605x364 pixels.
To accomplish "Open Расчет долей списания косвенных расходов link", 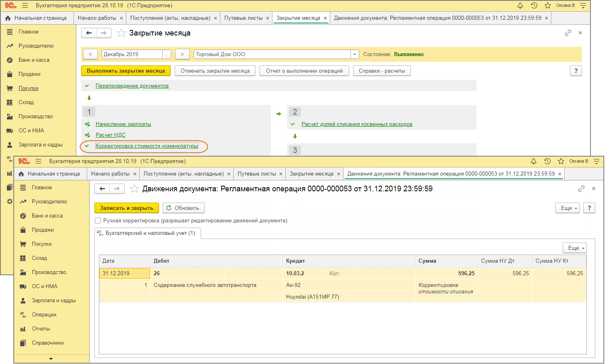I will point(357,124).
